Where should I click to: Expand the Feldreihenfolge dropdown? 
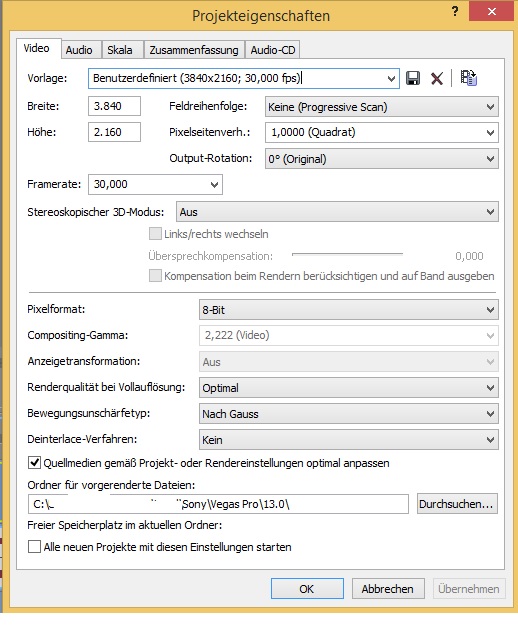pos(382,107)
